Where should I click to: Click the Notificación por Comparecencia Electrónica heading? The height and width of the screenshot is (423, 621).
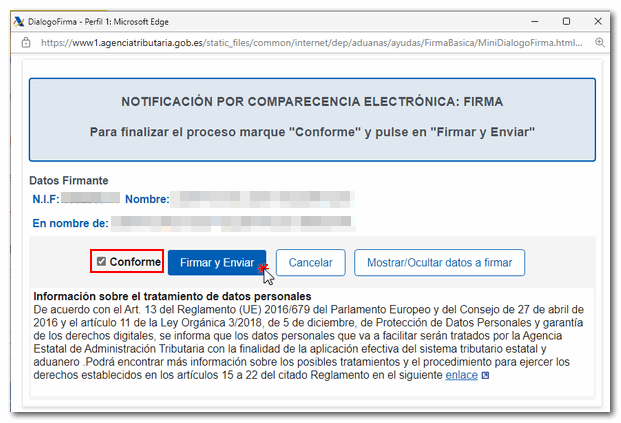coord(311,102)
